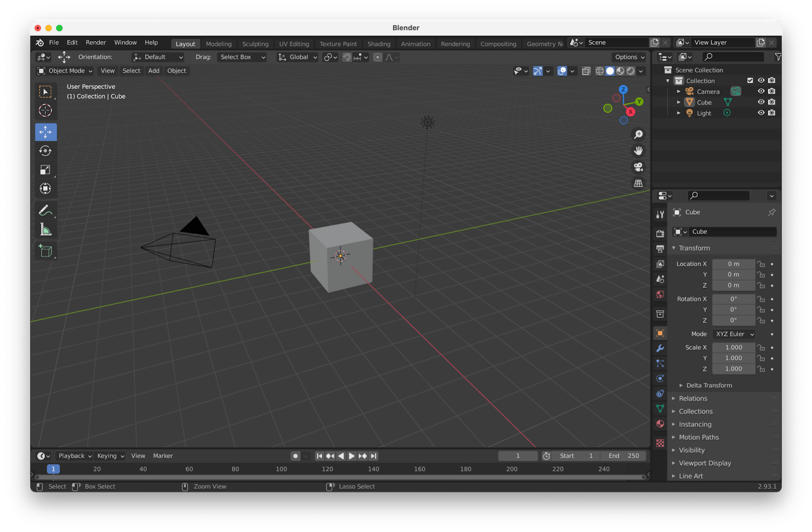Expand the Relations panel
812x532 pixels.
tap(692, 398)
